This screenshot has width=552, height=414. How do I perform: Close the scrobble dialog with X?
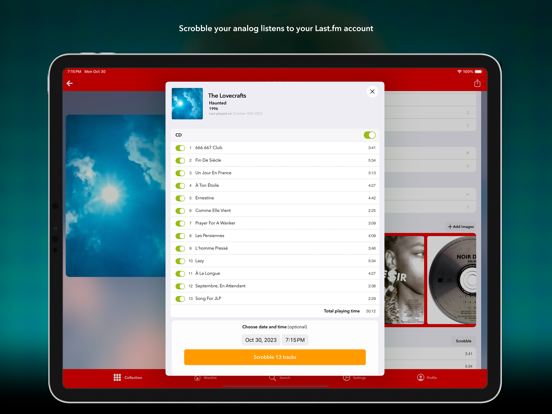pos(372,92)
